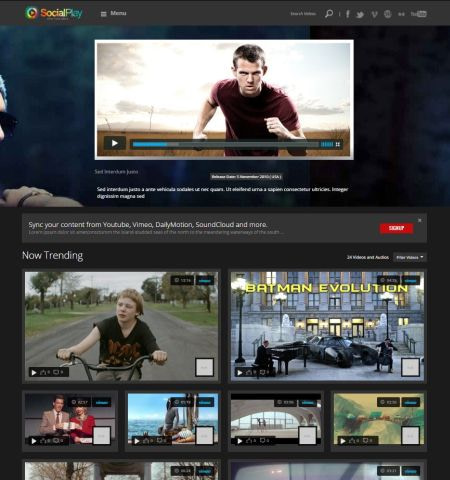The width and height of the screenshot is (450, 480).
Task: Click author avatar on Batman Evolution video
Action: [x=410, y=367]
